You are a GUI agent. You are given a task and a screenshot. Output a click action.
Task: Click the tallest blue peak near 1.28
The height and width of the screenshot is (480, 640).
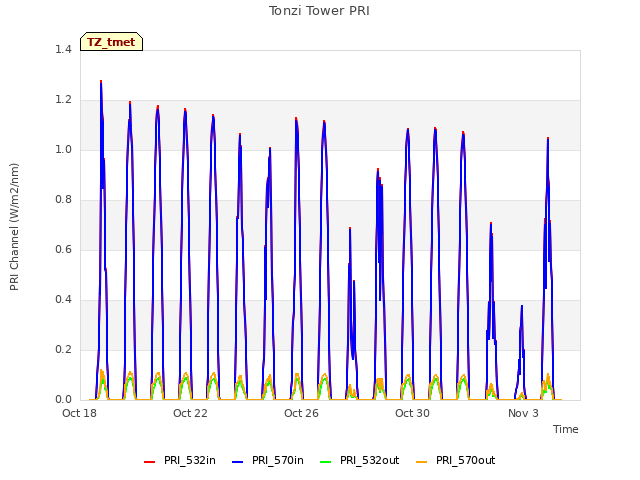[x=101, y=82]
